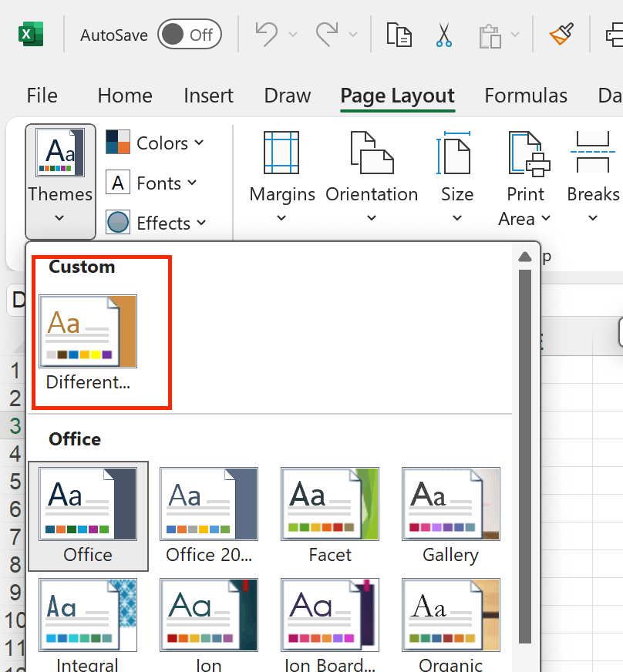This screenshot has width=623, height=672.
Task: Click the themes gallery scrollbar thumb
Action: [525, 456]
